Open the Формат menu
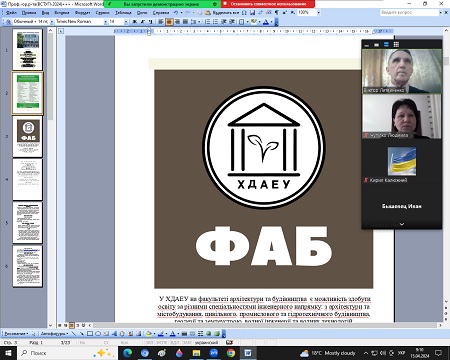Screen dimensions: 450x360 [82, 13]
